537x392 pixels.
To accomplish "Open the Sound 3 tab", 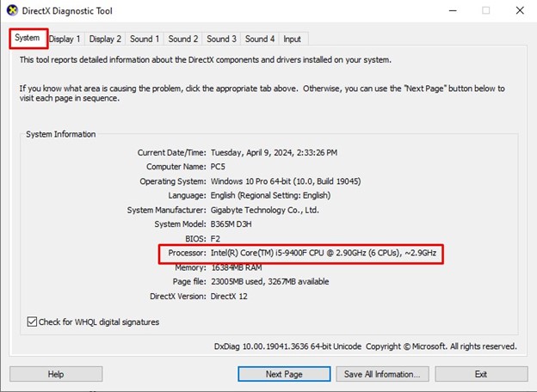I will [221, 39].
